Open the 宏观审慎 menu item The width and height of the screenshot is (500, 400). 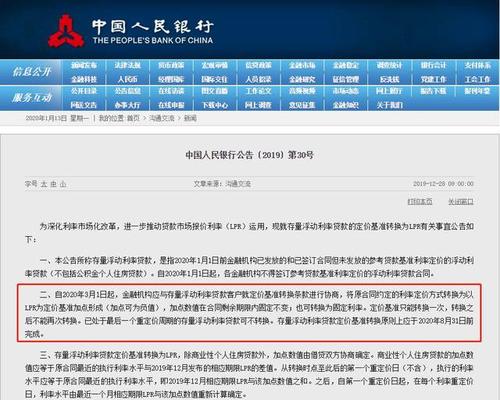[215, 65]
